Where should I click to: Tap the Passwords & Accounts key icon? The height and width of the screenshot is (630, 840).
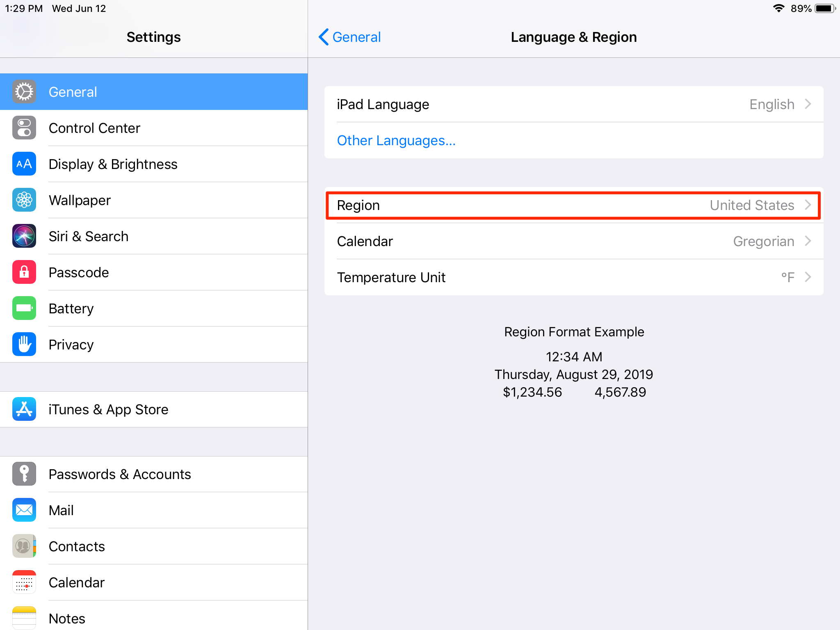pos(24,474)
